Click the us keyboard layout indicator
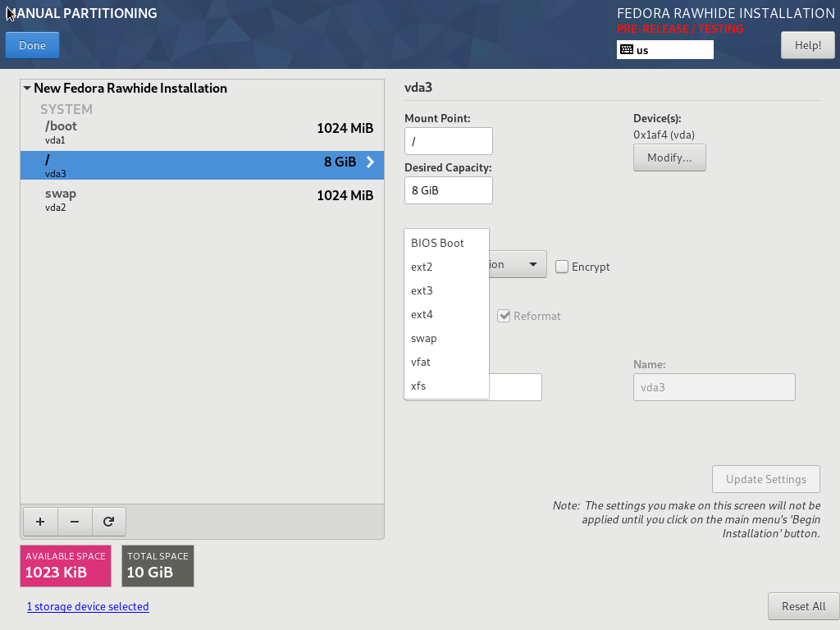 pos(664,50)
